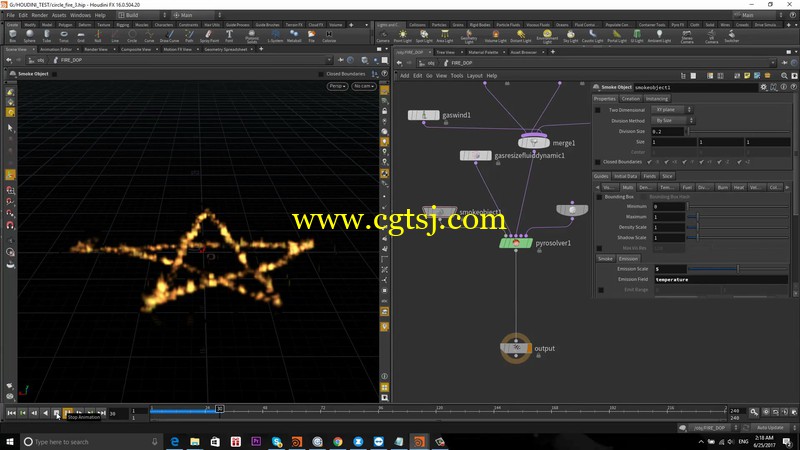800x450 pixels.
Task: Open the Division Method By Size dropdown
Action: click(x=673, y=120)
